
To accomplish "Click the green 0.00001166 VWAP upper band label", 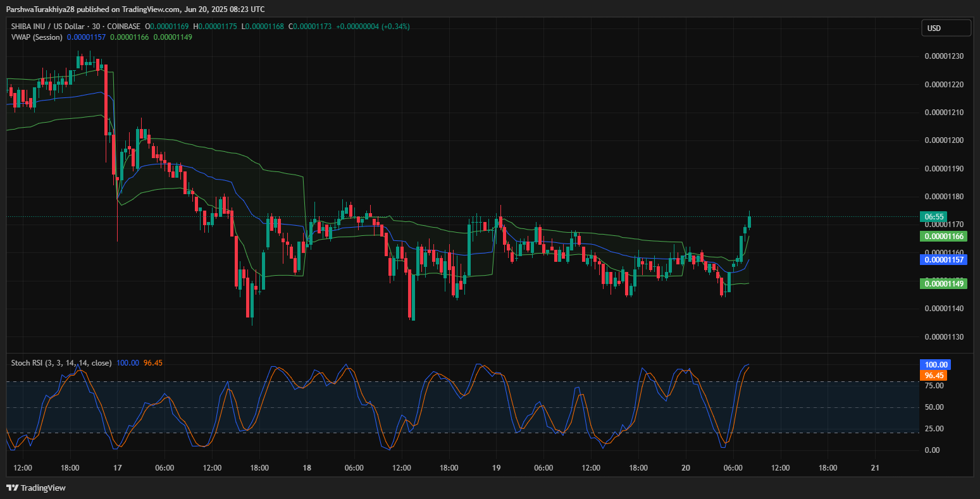I will [x=943, y=237].
